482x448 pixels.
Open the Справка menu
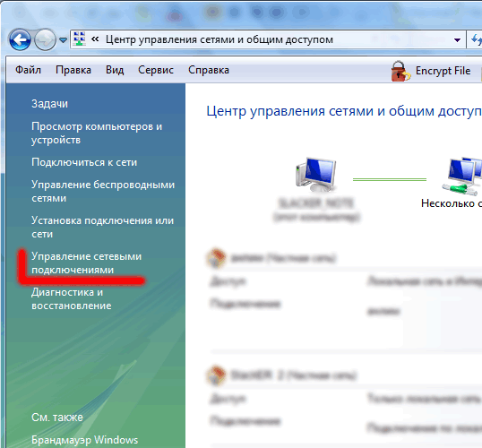click(x=209, y=70)
